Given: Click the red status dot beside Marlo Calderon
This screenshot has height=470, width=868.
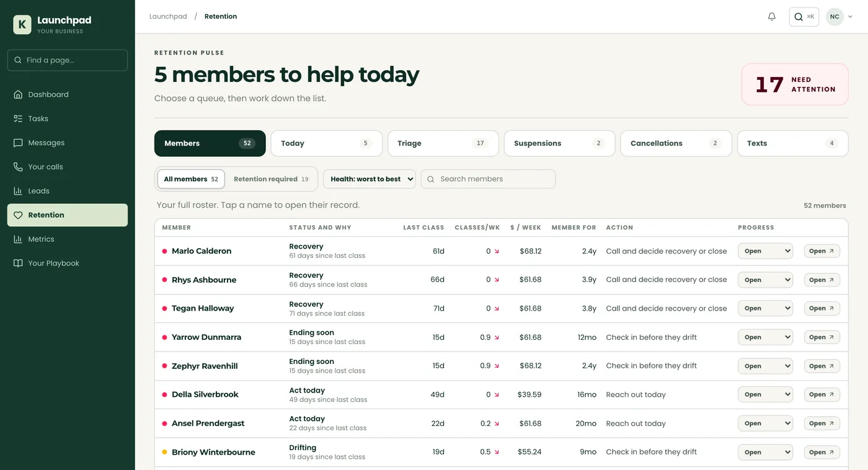Looking at the screenshot, I should [164, 251].
